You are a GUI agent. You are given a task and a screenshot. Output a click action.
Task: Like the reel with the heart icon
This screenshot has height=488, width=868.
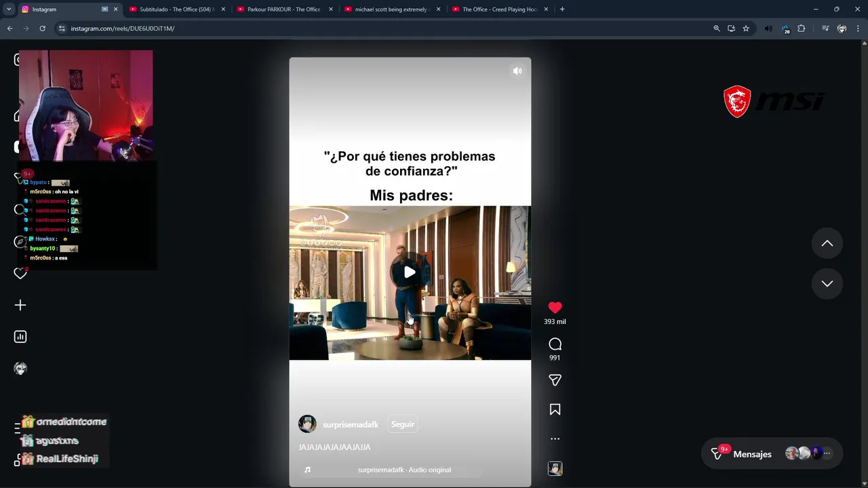[x=555, y=308]
